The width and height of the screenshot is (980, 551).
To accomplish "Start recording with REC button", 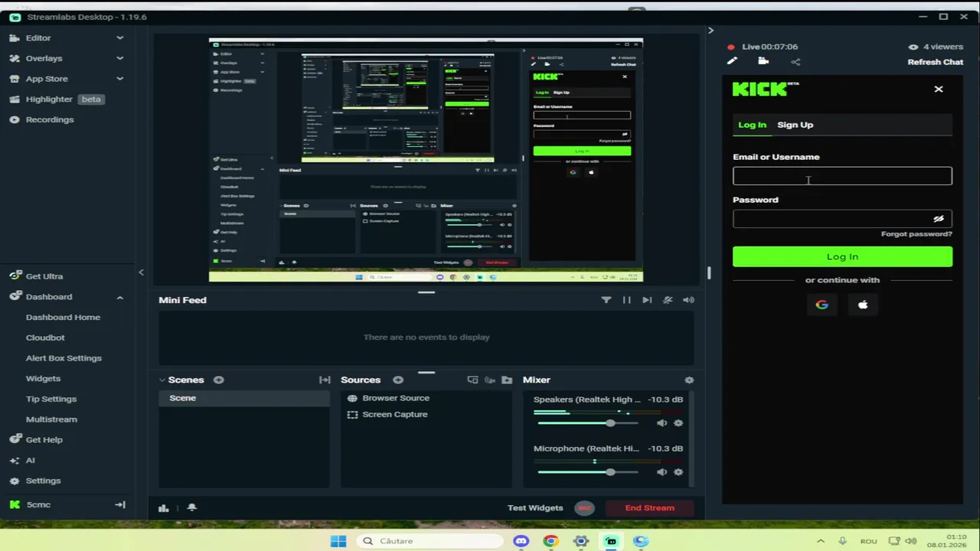I will click(584, 508).
